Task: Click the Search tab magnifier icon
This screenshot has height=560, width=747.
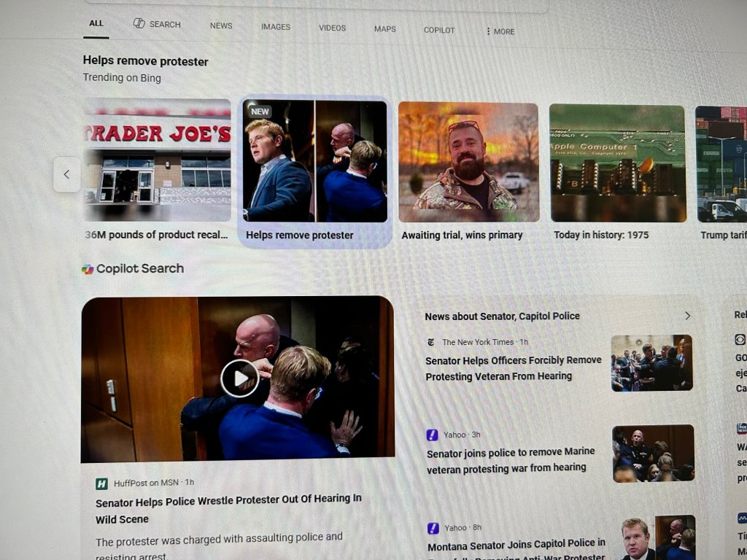Action: (x=139, y=23)
